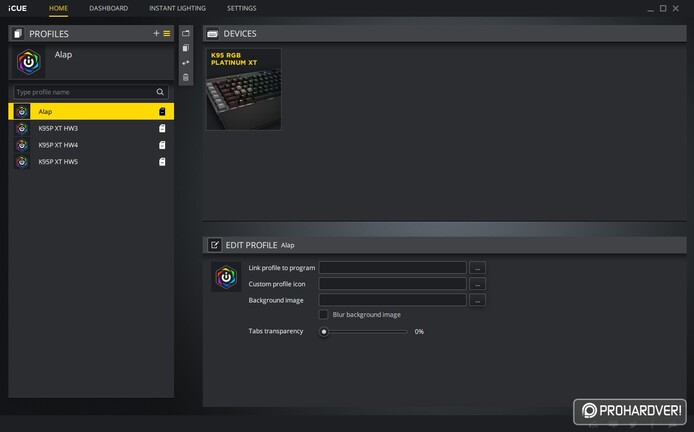Click the small icon of K95P XT HW3 profile
The height and width of the screenshot is (432, 694).
click(x=22, y=128)
